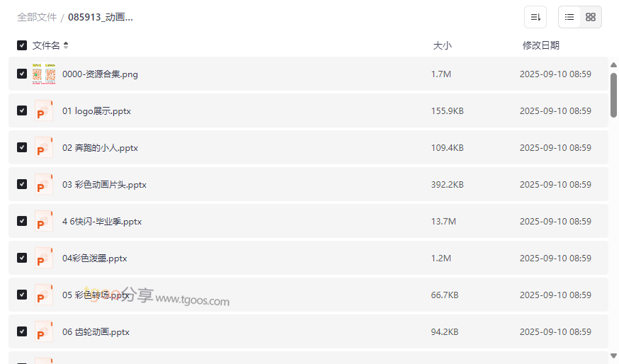Click the PowerPoint icon for 03 彩色动画片头.pptx
Viewport: 619px width, 364px height.
(x=44, y=185)
